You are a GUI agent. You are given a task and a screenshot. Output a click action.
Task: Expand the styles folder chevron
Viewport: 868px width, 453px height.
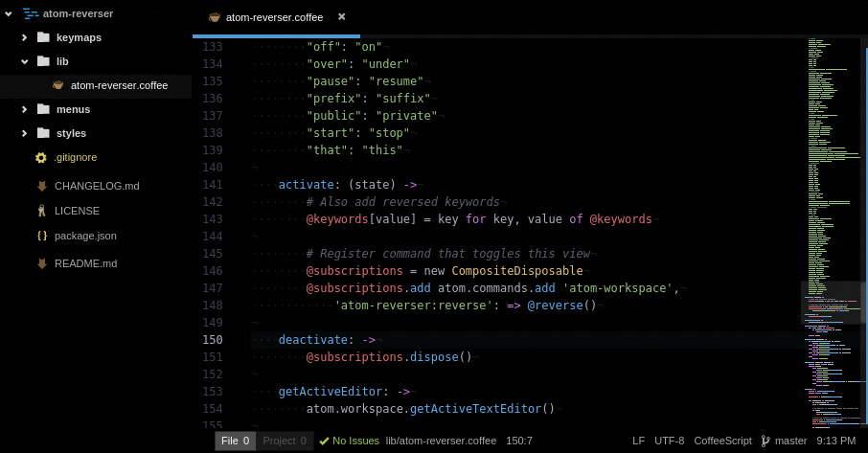click(x=24, y=133)
